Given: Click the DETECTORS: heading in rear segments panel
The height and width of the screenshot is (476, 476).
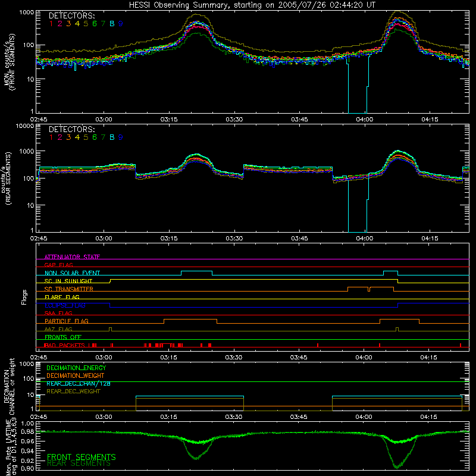Looking at the screenshot, I should click(x=72, y=130).
